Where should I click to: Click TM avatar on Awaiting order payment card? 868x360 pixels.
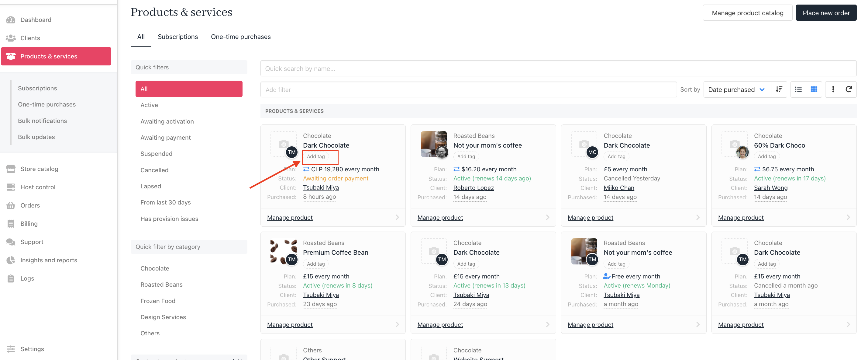(x=291, y=152)
